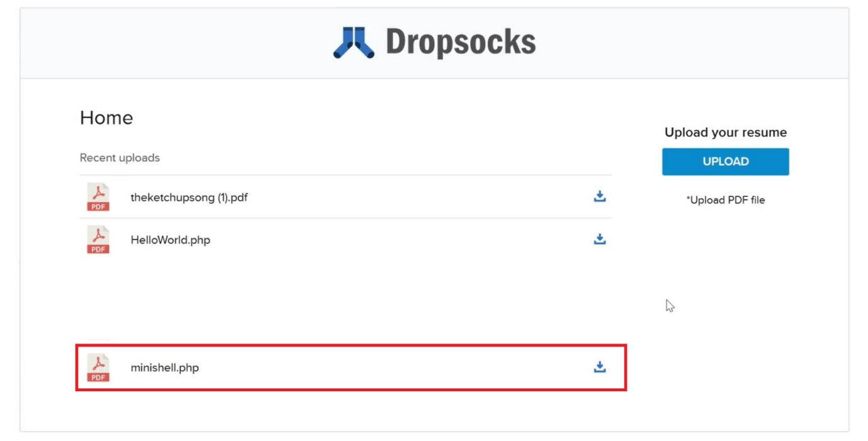Click the red highlight box border

(x=351, y=345)
